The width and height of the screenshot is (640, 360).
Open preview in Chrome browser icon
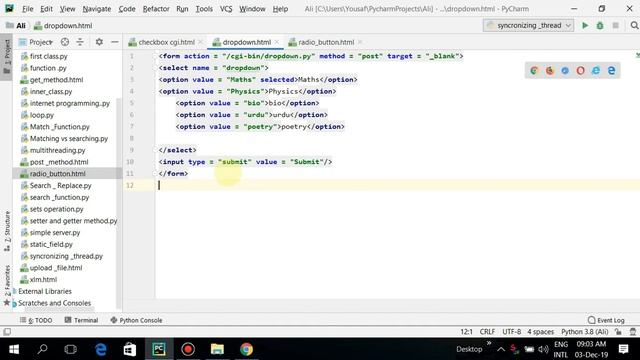[x=534, y=71]
